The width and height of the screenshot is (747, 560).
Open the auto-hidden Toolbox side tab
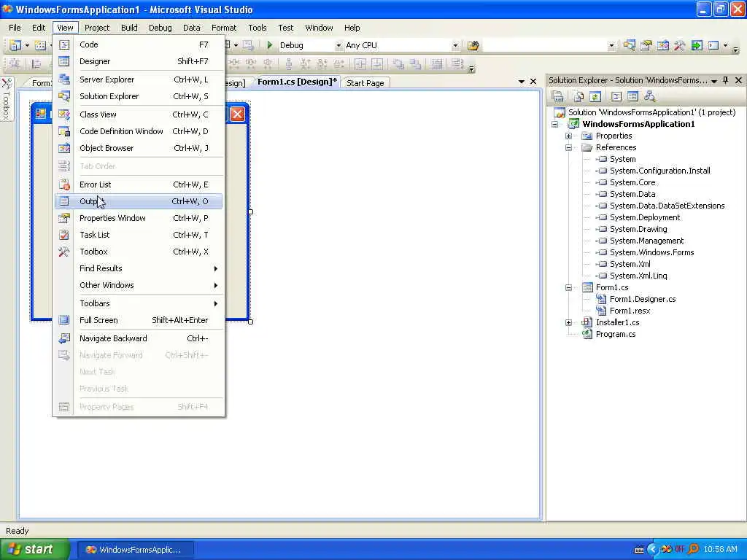point(6,99)
